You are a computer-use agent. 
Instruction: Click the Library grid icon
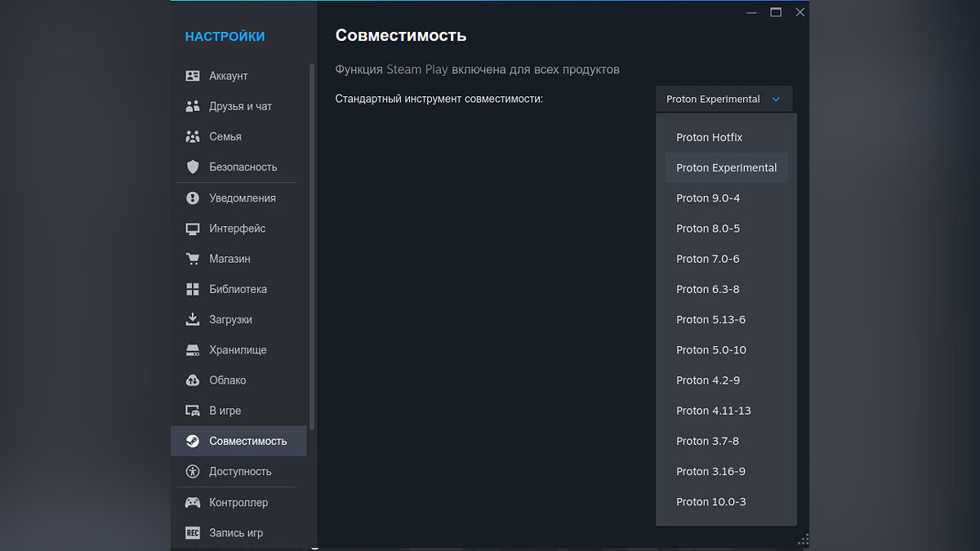(x=193, y=289)
